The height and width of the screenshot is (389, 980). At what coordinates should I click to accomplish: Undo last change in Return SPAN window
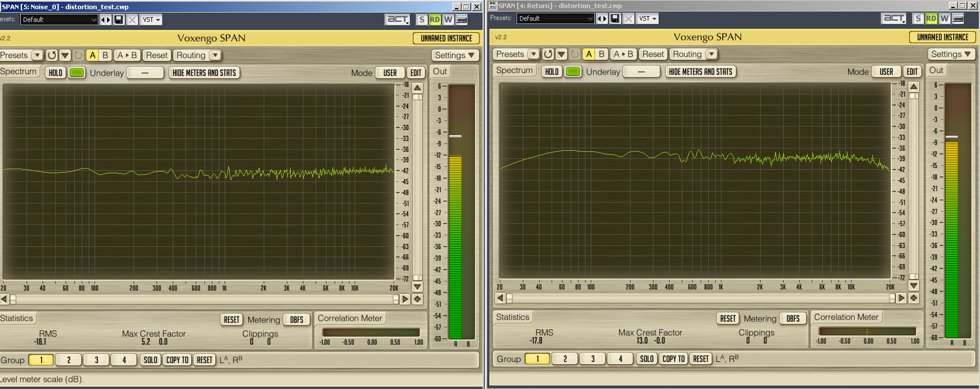point(548,54)
